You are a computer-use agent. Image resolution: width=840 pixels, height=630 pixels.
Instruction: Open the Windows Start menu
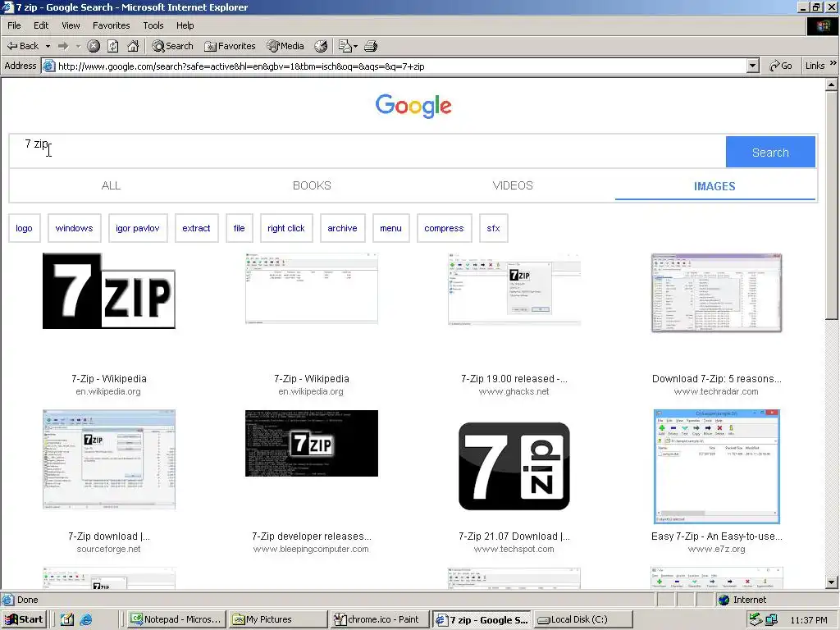(24, 619)
